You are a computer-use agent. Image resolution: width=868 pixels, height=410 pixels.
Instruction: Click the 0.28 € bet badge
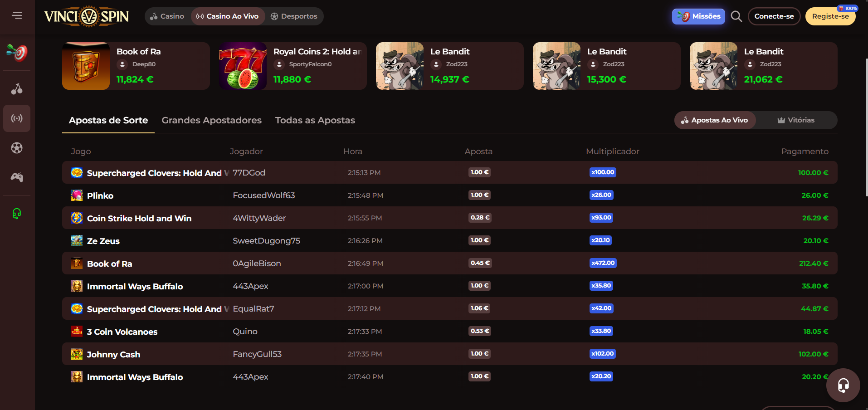[480, 218]
